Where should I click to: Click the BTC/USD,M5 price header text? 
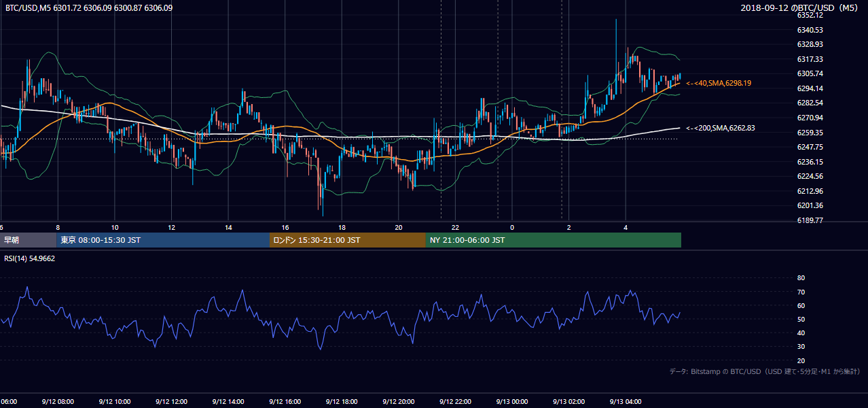coord(89,7)
